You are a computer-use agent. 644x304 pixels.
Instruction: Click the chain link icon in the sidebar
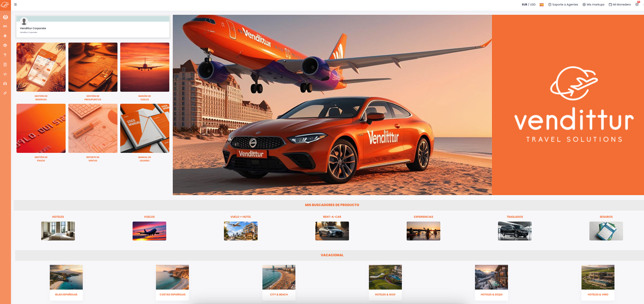pos(5,93)
